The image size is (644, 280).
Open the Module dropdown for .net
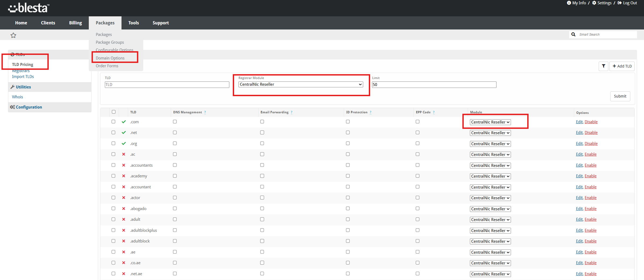(x=490, y=133)
